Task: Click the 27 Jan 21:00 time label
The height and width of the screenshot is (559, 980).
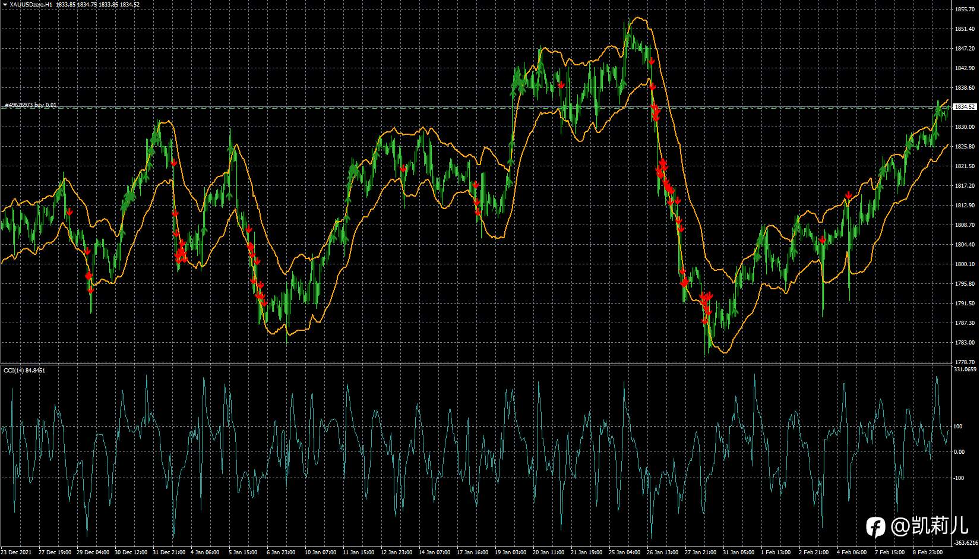Action: tap(701, 552)
